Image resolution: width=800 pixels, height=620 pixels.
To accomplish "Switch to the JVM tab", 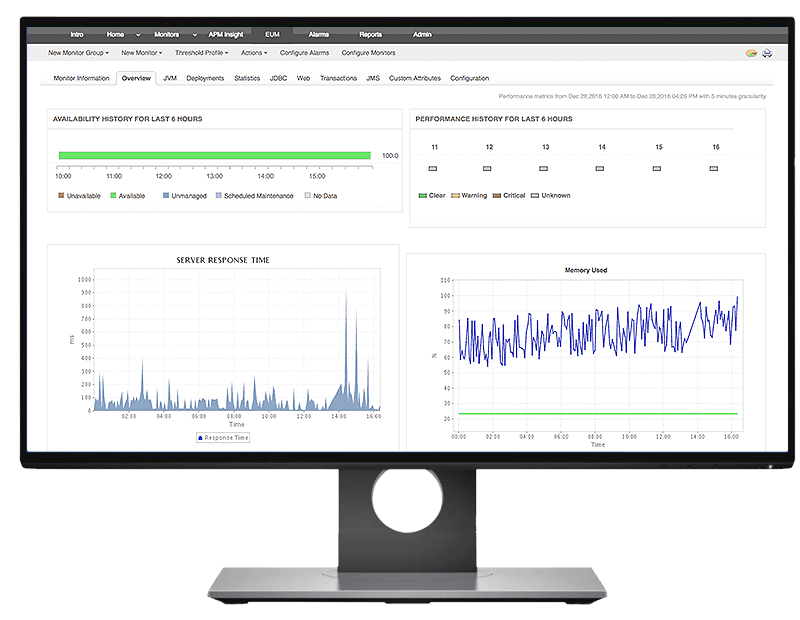I will click(x=170, y=78).
